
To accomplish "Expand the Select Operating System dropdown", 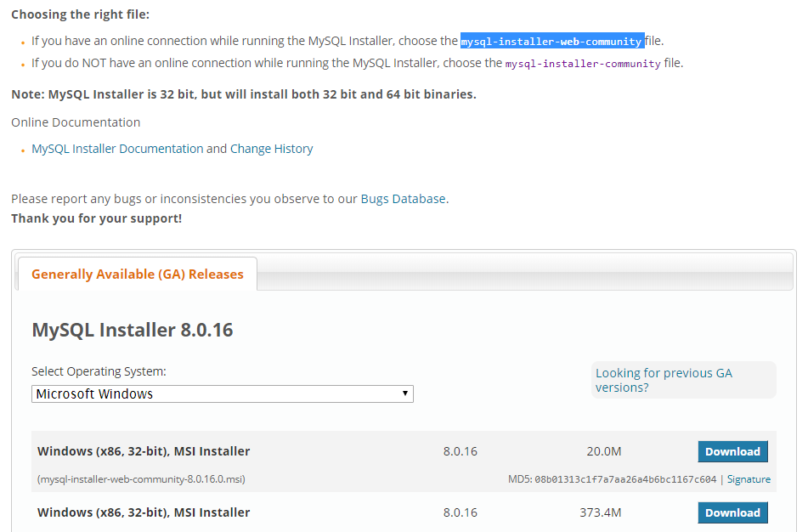I will (222, 393).
